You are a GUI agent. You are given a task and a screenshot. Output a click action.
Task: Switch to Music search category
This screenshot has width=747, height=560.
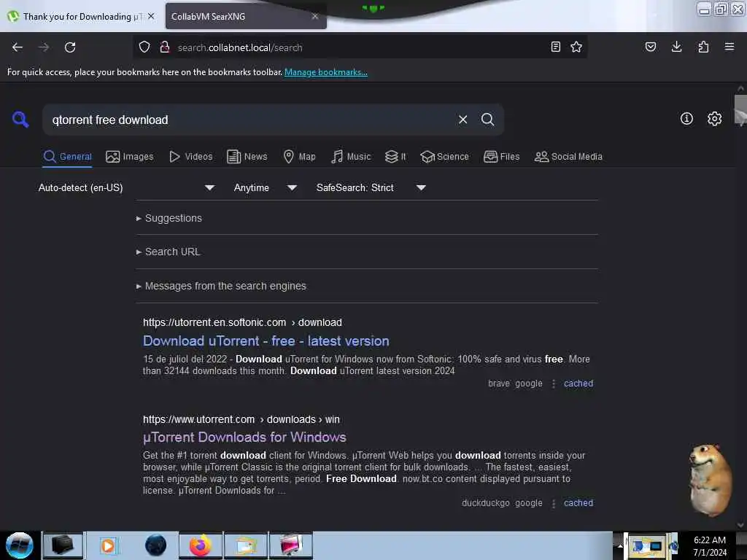[x=351, y=157]
